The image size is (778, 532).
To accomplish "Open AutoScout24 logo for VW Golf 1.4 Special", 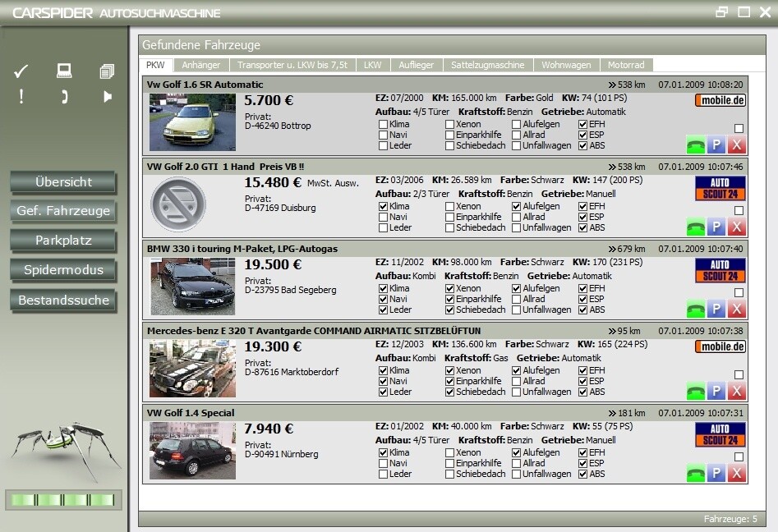I will pos(720,435).
